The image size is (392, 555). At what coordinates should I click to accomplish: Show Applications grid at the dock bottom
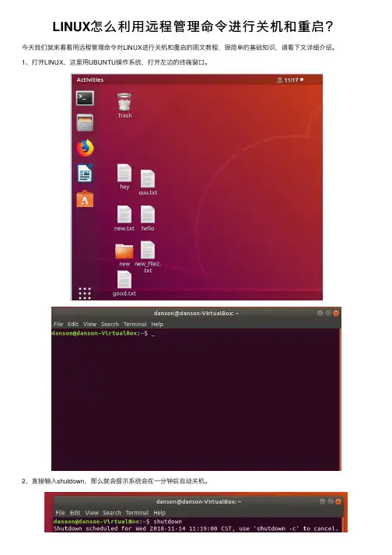85,293
